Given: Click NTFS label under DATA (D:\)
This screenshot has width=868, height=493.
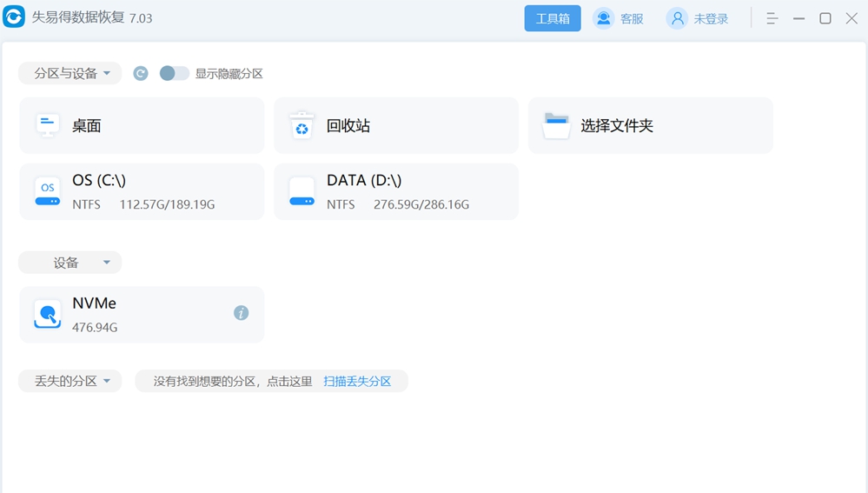Looking at the screenshot, I should tap(341, 204).
